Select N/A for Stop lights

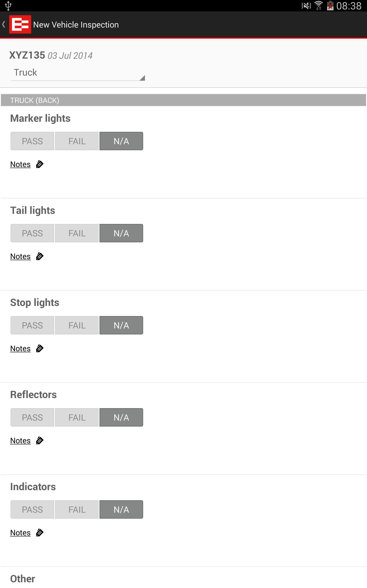(121, 325)
